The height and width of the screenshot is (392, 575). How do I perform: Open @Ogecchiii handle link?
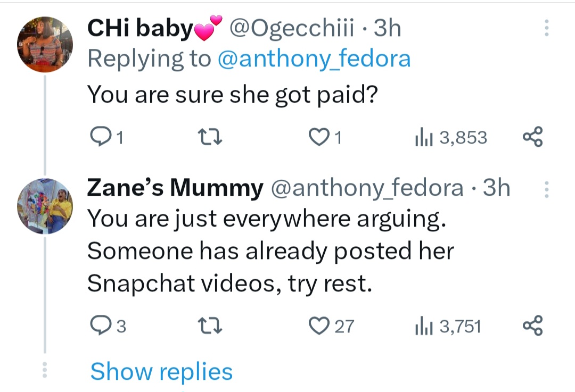point(292,29)
